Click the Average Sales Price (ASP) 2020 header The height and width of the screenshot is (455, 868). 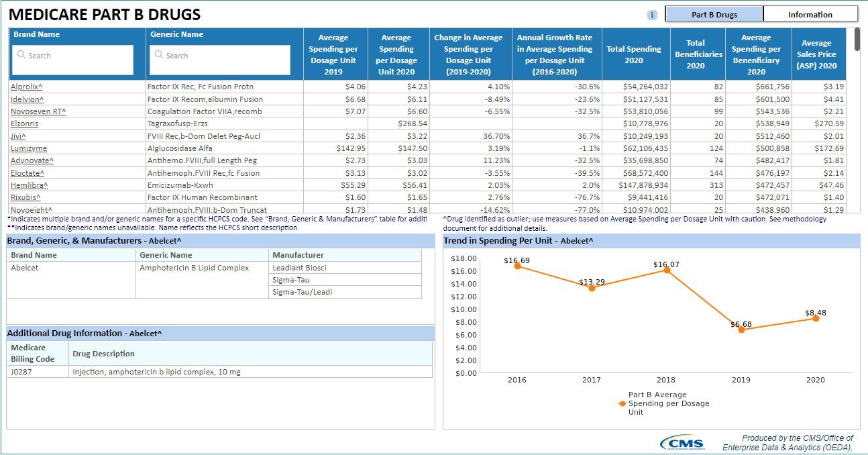coord(816,54)
